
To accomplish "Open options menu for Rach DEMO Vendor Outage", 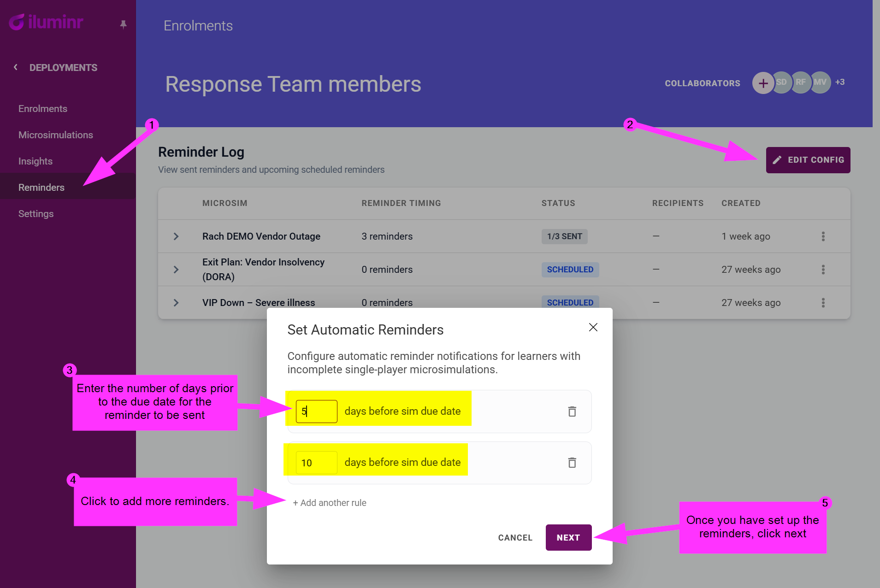I will click(x=823, y=236).
